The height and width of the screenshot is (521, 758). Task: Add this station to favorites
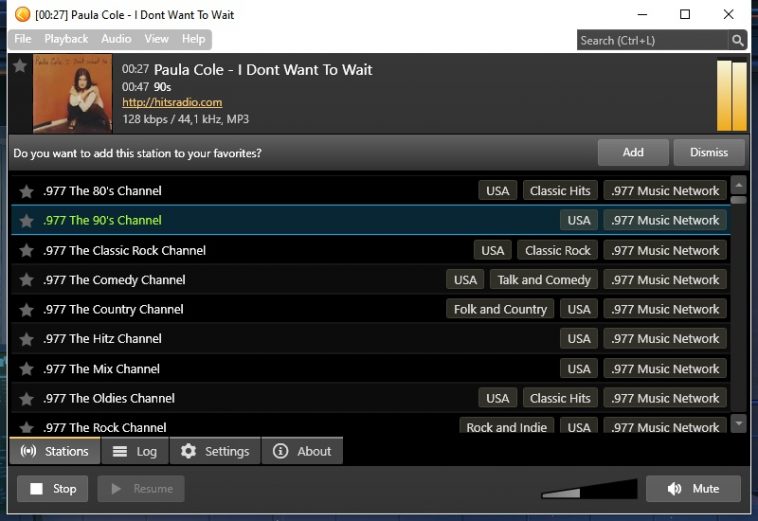pyautogui.click(x=633, y=152)
